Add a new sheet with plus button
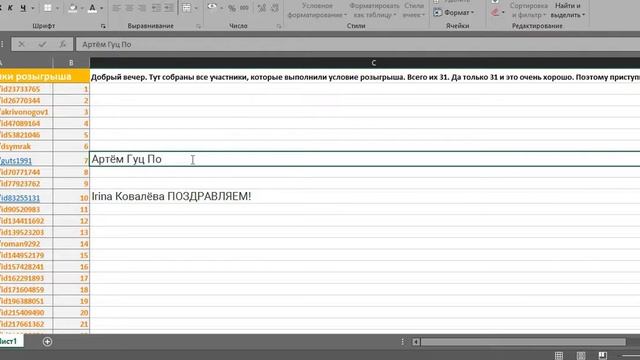640x360 pixels. pos(47,342)
